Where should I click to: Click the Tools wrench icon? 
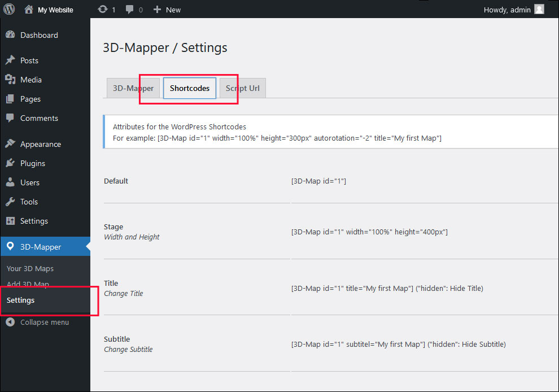(10, 201)
